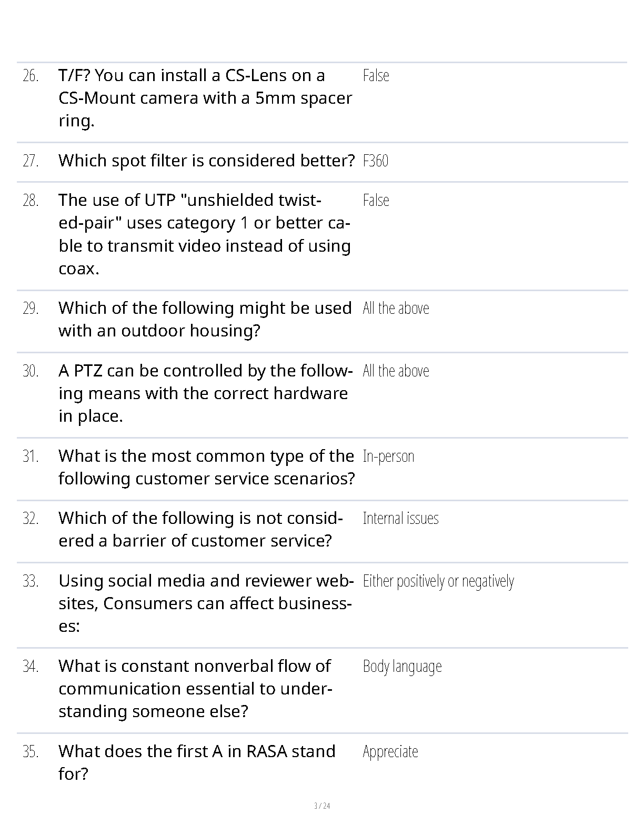Click question number 28 label
644x834 pixels.
[x=31, y=201]
